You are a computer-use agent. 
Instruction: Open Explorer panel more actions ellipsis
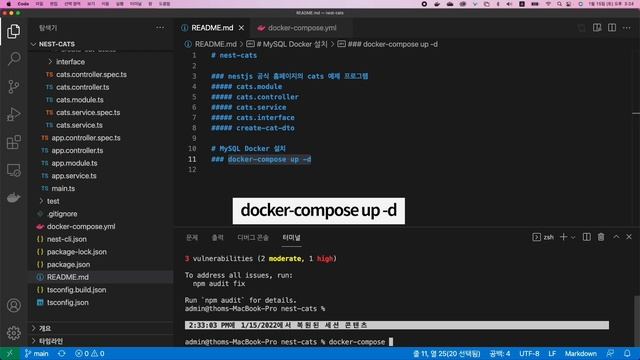coord(160,28)
